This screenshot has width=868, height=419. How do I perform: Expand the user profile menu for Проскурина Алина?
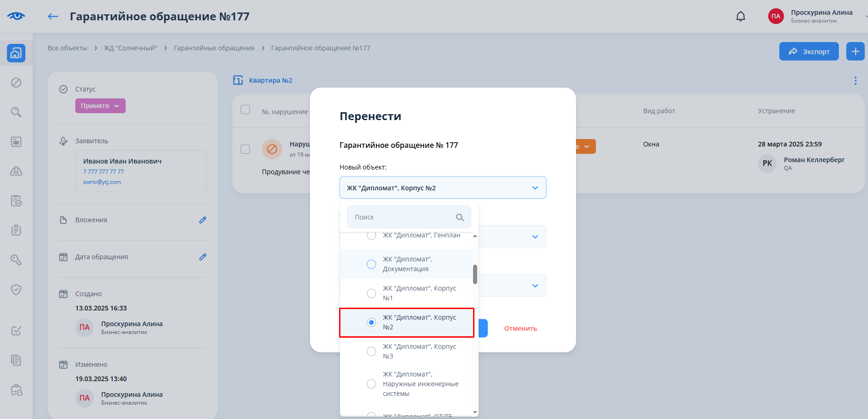click(x=865, y=16)
